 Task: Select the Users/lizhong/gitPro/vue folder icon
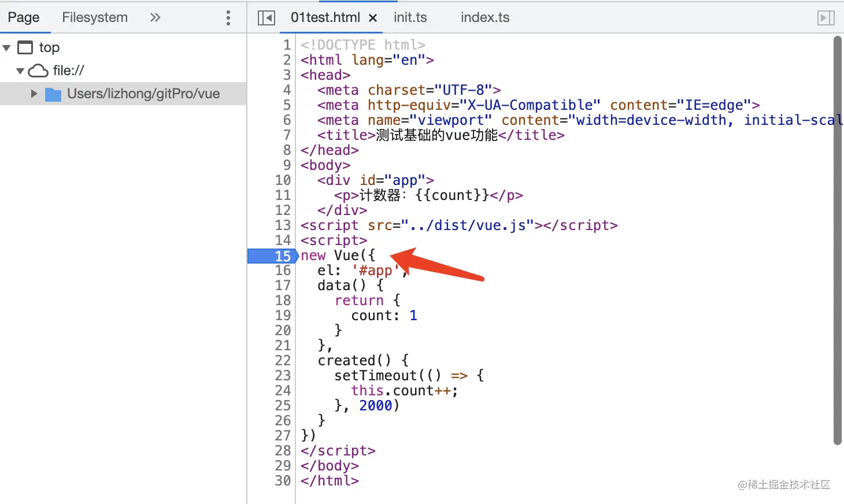(x=53, y=94)
